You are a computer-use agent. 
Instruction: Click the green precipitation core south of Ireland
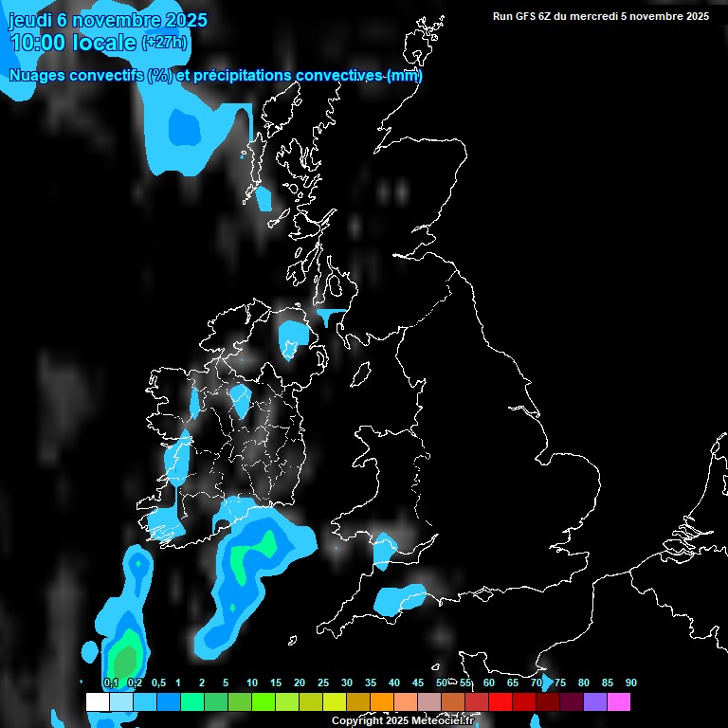click(x=256, y=552)
